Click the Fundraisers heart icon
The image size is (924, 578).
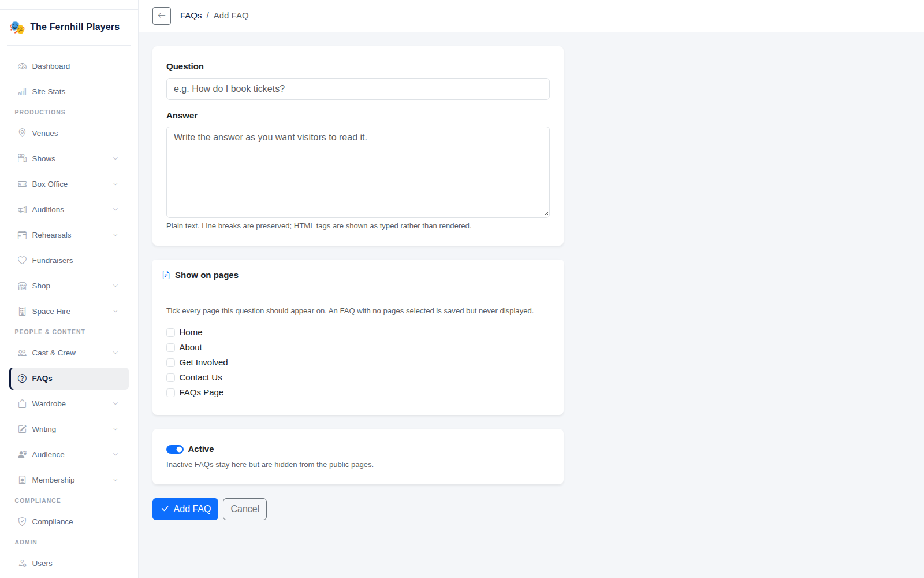pos(22,261)
